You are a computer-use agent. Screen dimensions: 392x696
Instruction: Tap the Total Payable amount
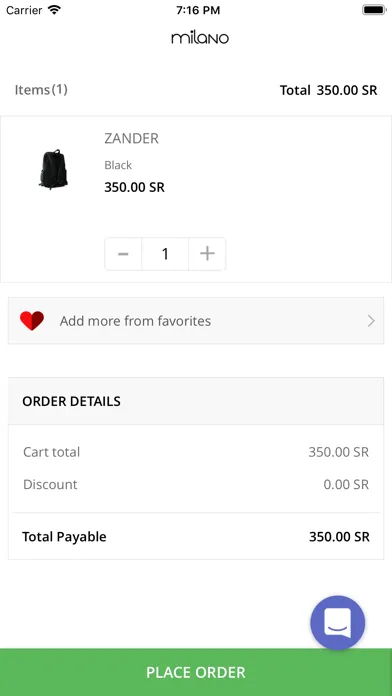click(339, 537)
